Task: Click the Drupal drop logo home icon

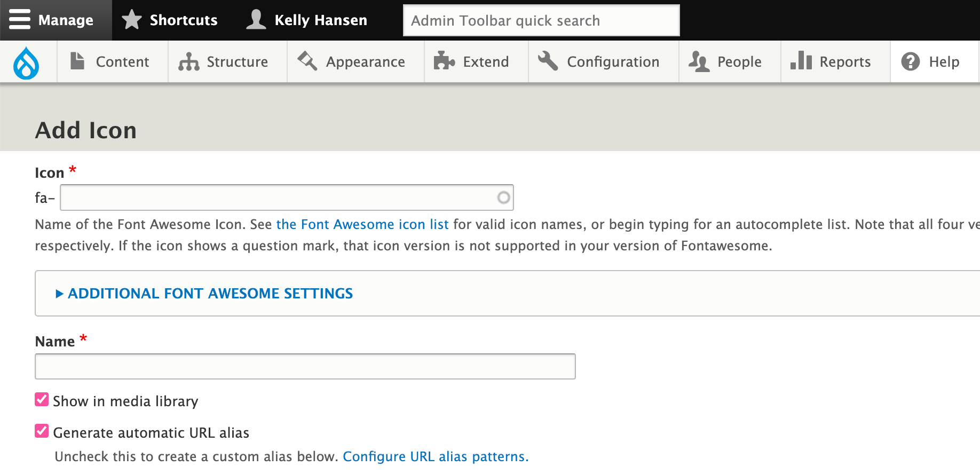Action: [x=27, y=62]
